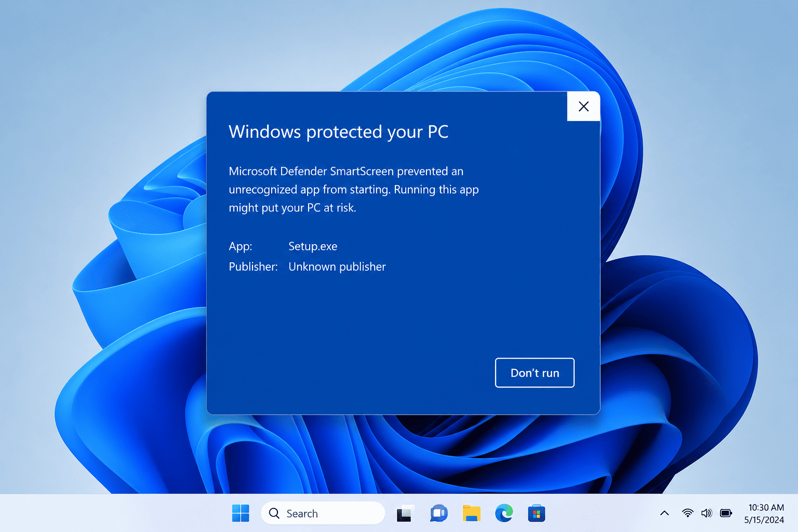Click the date 5/15/2024 in the tray
The image size is (798, 532).
click(x=764, y=520)
